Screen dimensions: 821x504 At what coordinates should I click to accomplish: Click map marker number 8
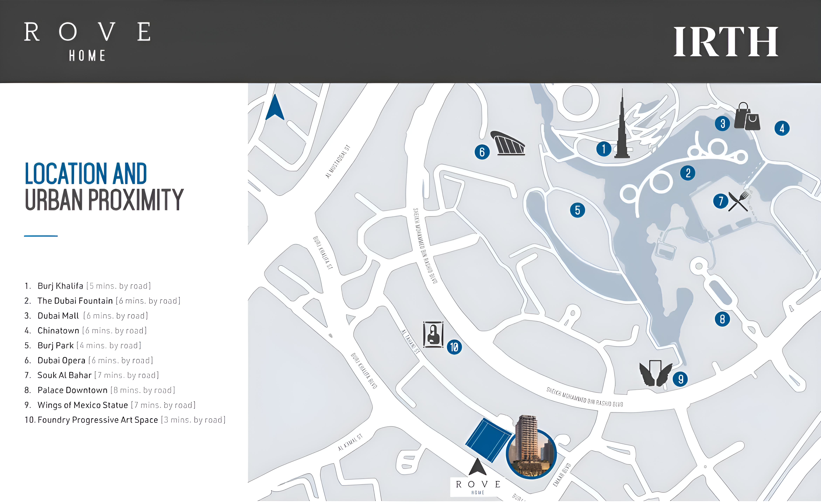722,319
